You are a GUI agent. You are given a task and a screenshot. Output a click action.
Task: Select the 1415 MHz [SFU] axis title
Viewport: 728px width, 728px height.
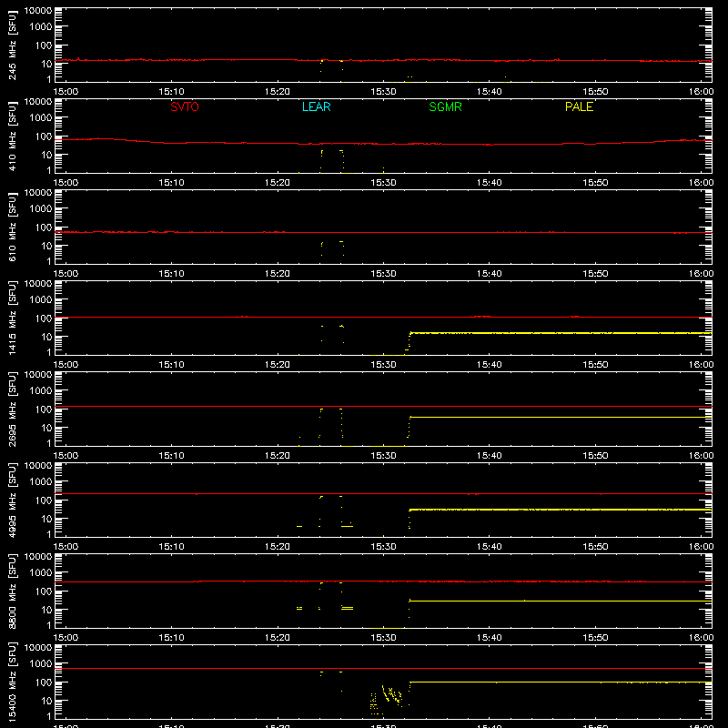pyautogui.click(x=13, y=318)
